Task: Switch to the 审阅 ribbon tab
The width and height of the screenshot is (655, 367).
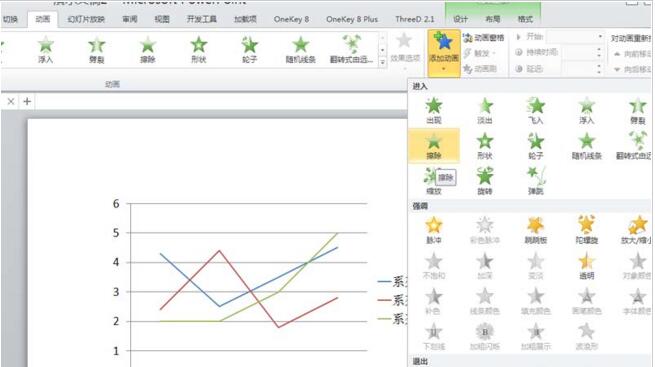Action: [x=130, y=19]
